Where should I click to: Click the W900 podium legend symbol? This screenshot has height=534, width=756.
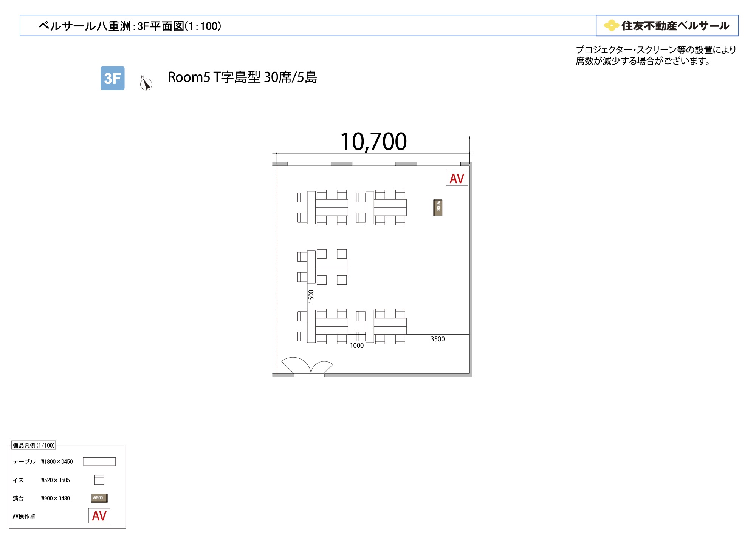click(x=99, y=498)
